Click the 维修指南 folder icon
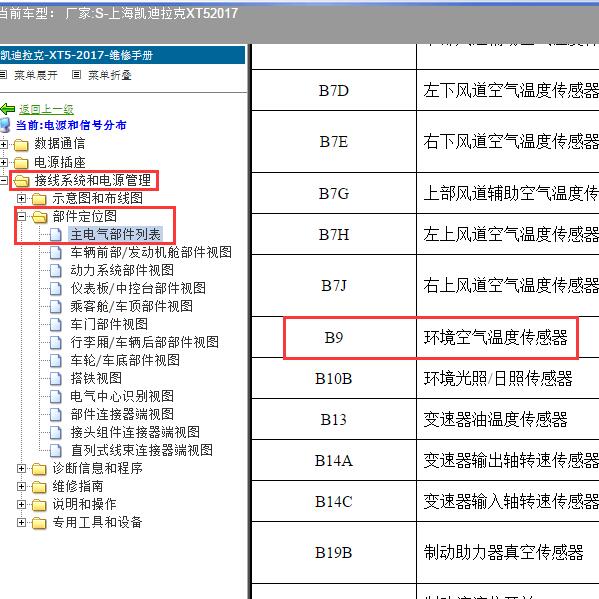This screenshot has height=599, width=599. [x=39, y=487]
